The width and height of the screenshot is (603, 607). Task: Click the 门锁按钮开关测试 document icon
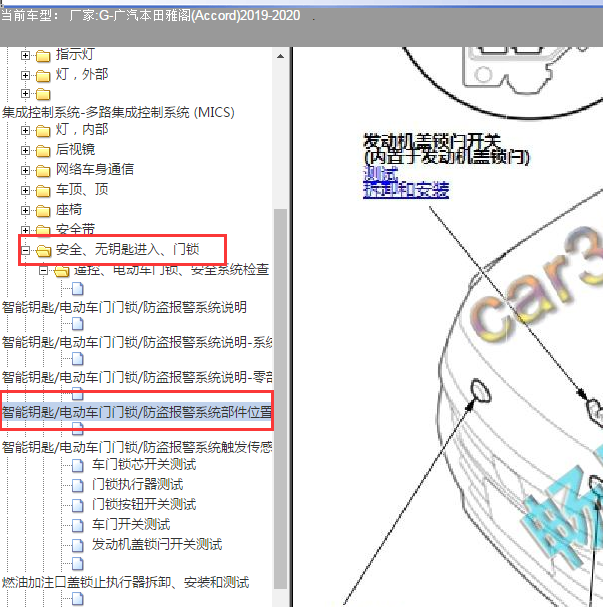coord(78,505)
